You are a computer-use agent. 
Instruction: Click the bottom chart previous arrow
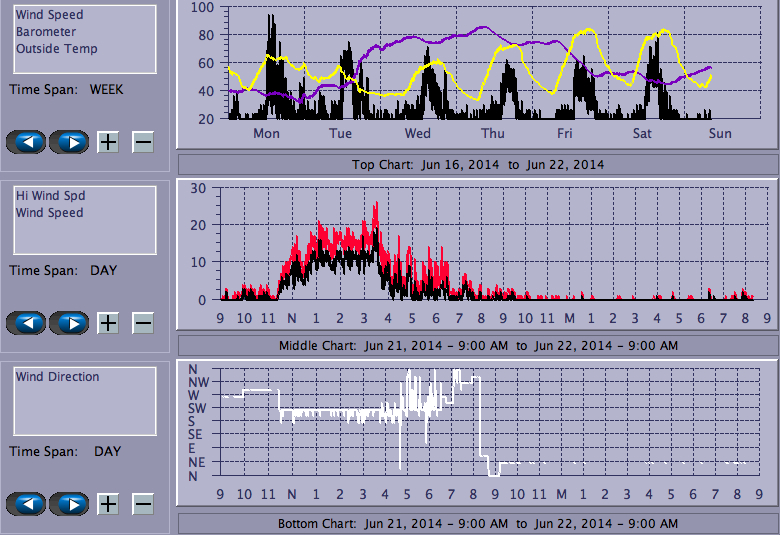click(26, 504)
